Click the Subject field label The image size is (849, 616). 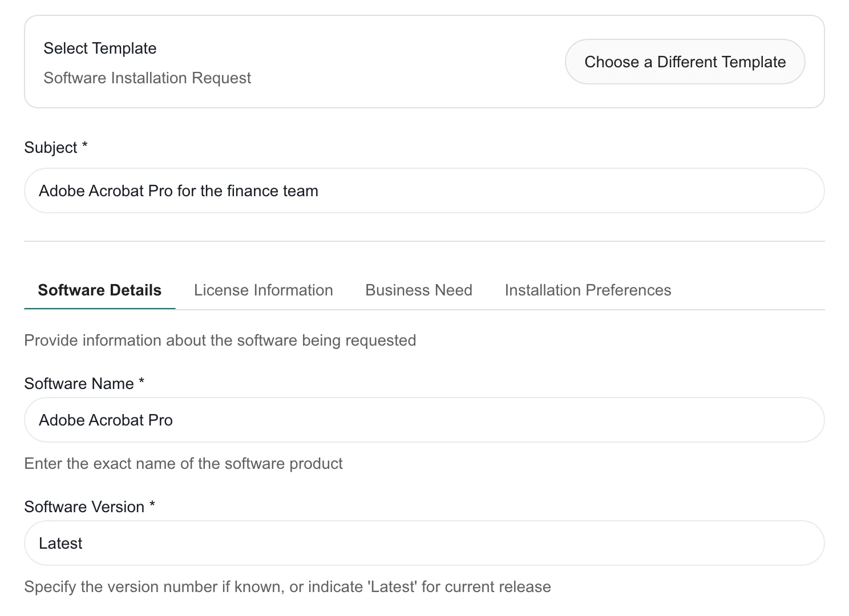click(x=51, y=147)
